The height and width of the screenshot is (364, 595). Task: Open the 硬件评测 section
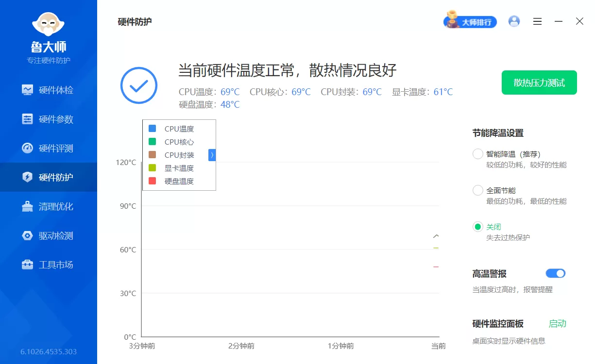point(49,148)
